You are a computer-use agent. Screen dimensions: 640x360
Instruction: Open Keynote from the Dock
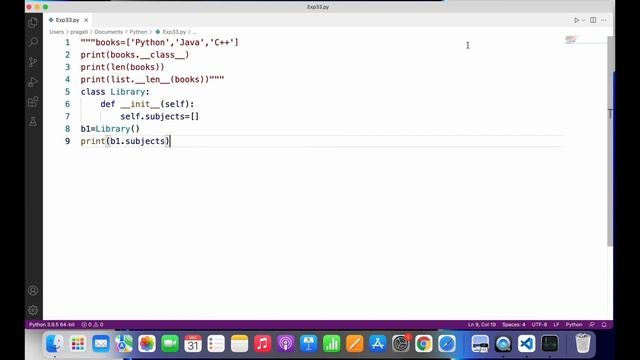309,344
